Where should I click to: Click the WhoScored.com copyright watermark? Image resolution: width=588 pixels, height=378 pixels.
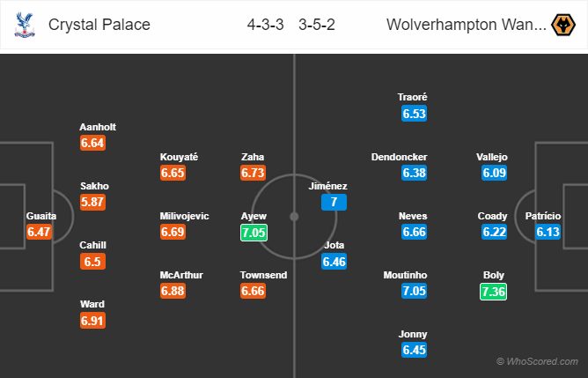(x=537, y=361)
